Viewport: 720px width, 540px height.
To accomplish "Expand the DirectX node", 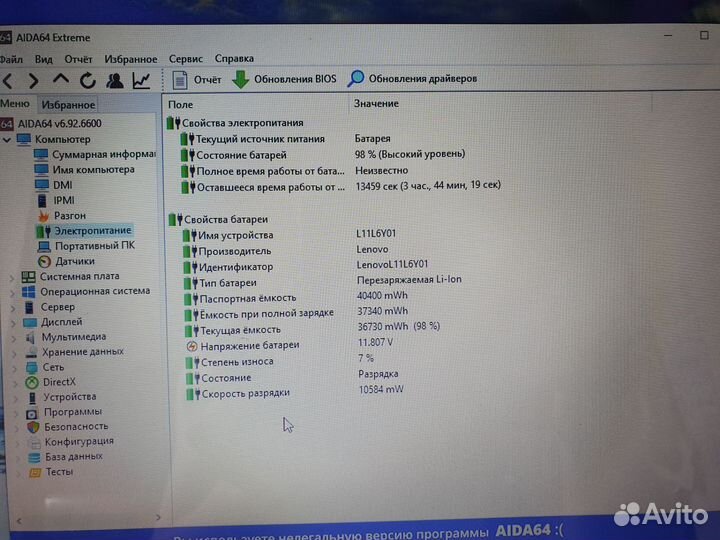I will click(x=15, y=383).
